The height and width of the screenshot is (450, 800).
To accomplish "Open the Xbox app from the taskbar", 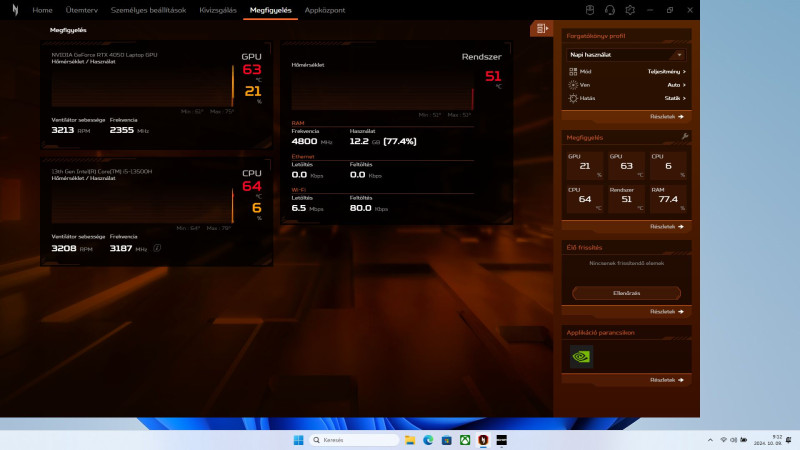I will pos(465,440).
